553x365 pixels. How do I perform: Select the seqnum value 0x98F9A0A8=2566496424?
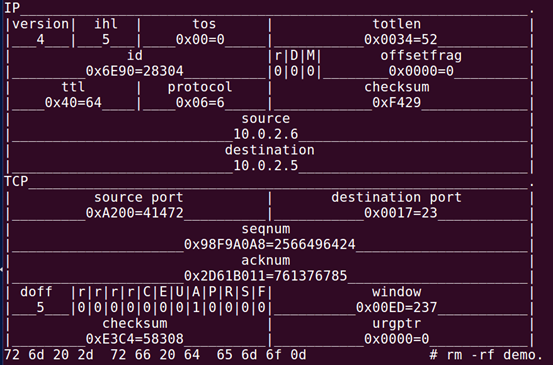point(269,244)
